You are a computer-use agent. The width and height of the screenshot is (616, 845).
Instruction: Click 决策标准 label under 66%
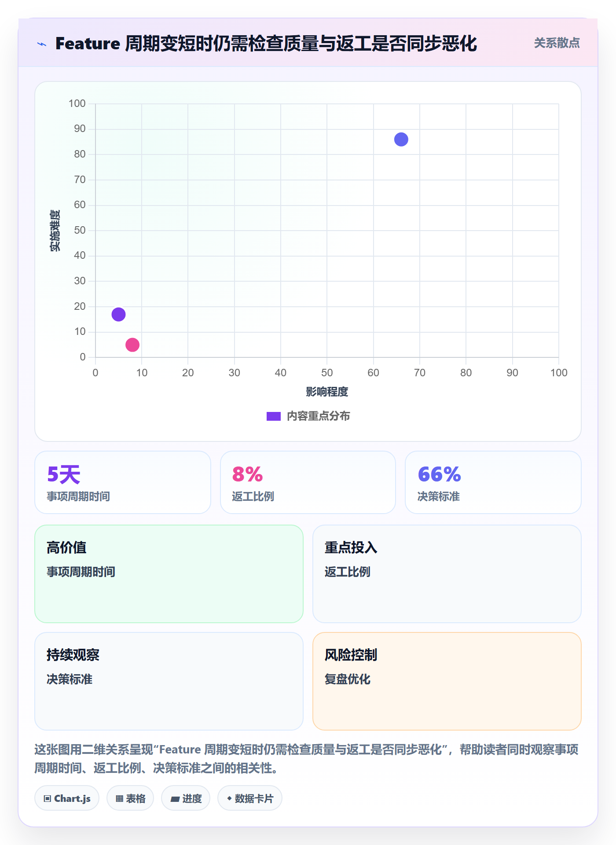click(x=439, y=496)
